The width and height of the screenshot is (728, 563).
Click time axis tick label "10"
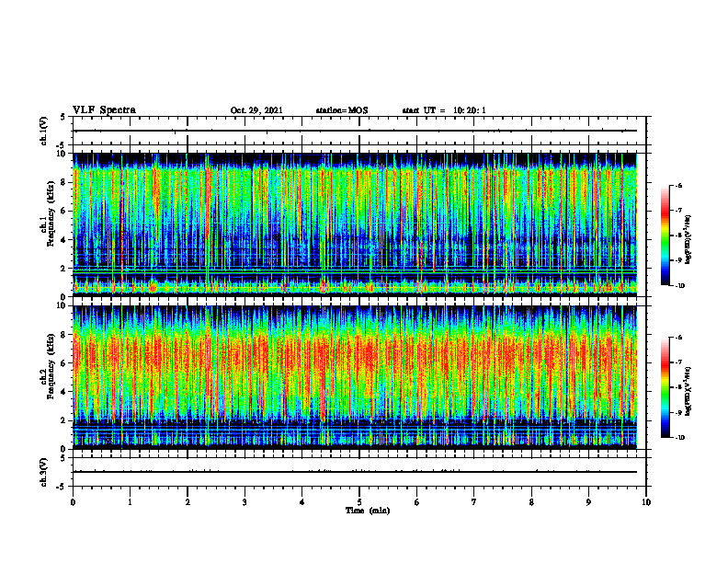pos(646,502)
